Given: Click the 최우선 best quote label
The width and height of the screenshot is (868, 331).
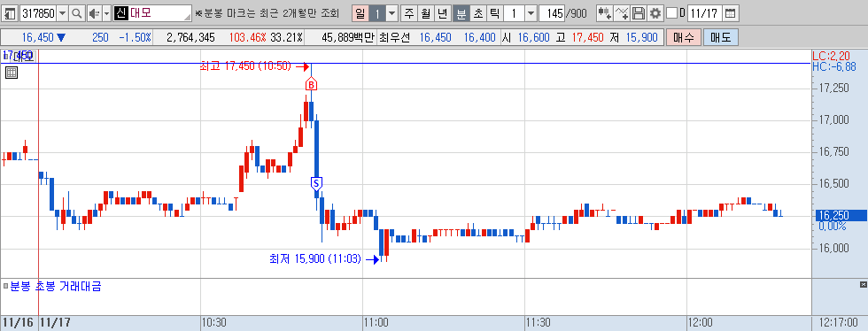Looking at the screenshot, I should point(394,38).
